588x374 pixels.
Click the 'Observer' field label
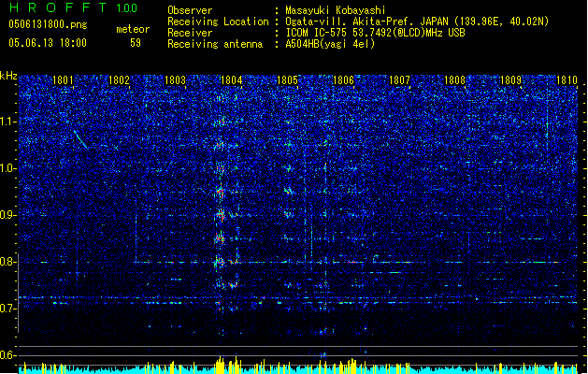point(190,10)
